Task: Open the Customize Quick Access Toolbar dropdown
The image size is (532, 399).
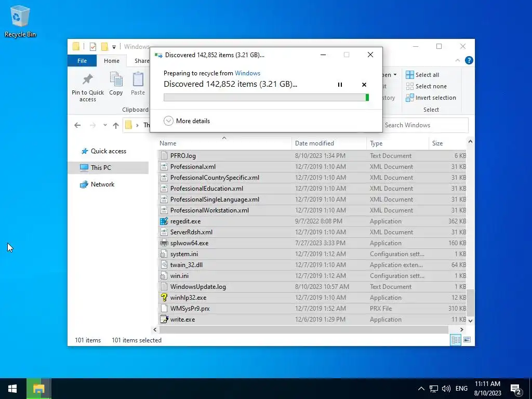Action: [x=114, y=47]
